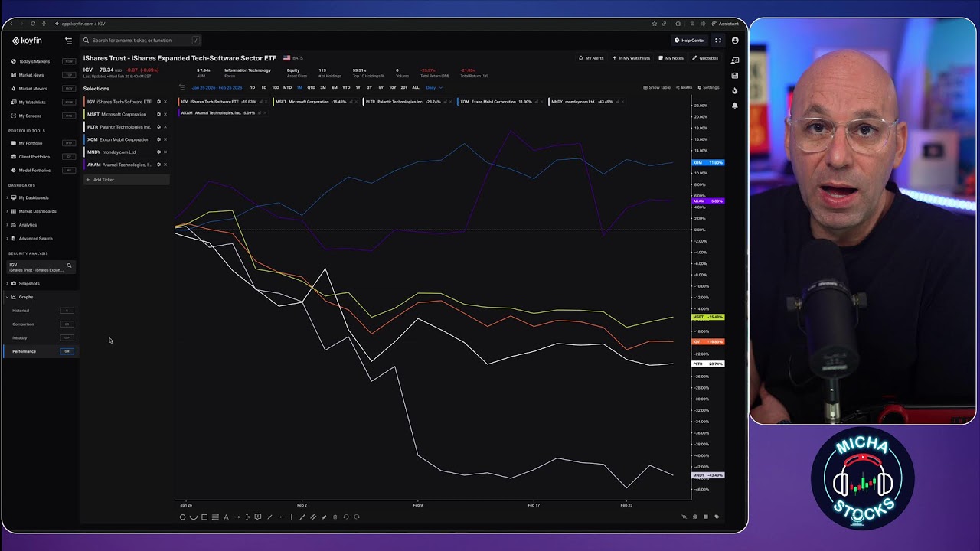Open notifications bell in right sidebar
The width and height of the screenshot is (980, 551).
pyautogui.click(x=735, y=106)
